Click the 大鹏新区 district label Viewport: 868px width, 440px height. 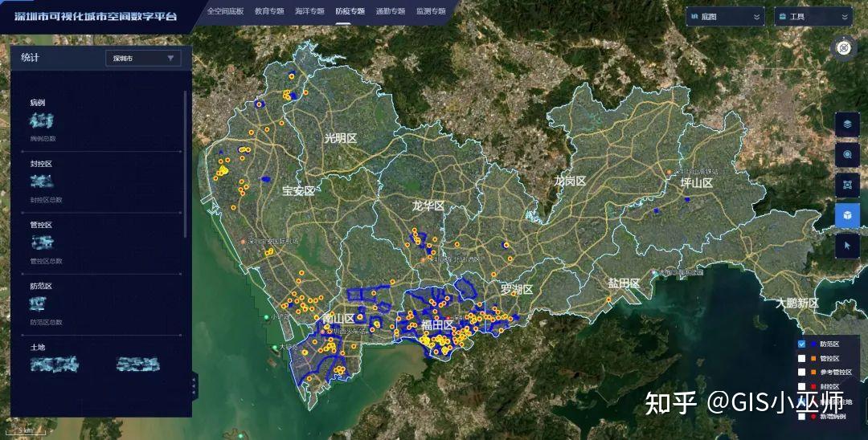pyautogui.click(x=797, y=303)
